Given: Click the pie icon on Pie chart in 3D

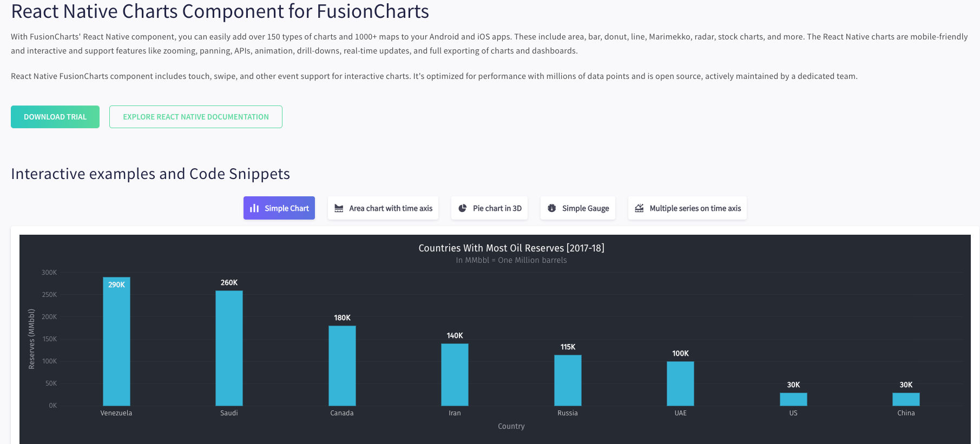Looking at the screenshot, I should coord(463,208).
